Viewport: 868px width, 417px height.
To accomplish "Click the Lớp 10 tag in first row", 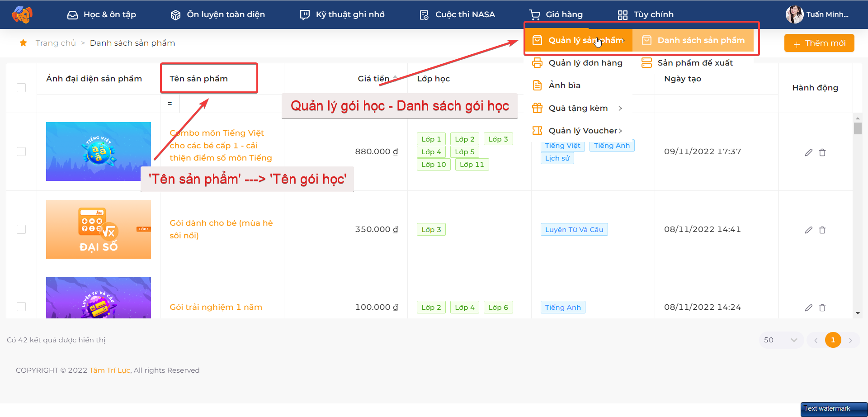I will tap(434, 165).
